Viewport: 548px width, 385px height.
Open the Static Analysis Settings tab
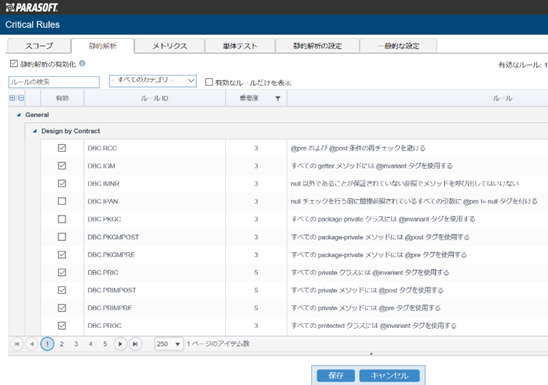pos(317,46)
